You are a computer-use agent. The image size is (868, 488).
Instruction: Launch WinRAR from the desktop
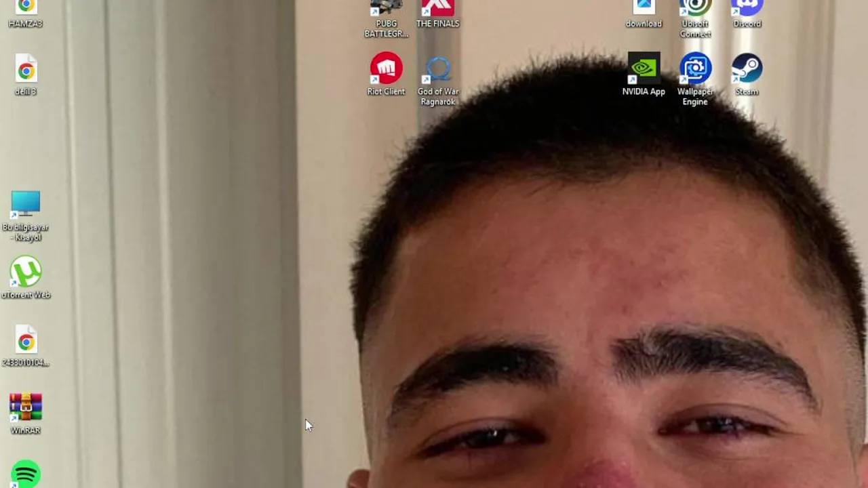(26, 408)
